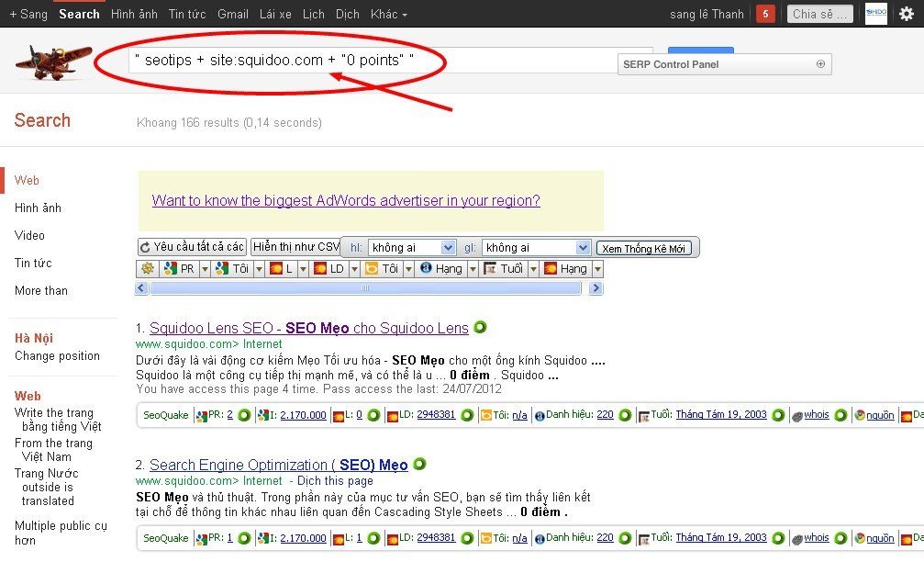Open 'Hình ảnh' in the top navigation bar

(x=134, y=14)
